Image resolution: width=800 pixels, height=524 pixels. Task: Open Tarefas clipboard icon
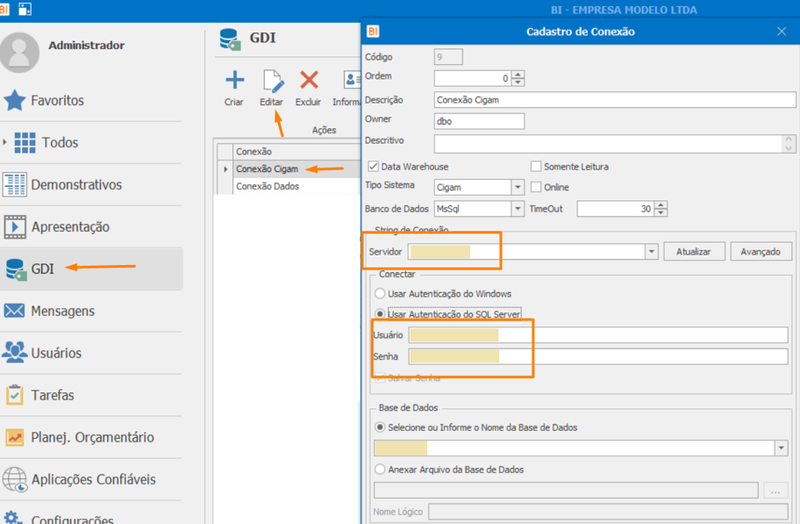coord(14,394)
